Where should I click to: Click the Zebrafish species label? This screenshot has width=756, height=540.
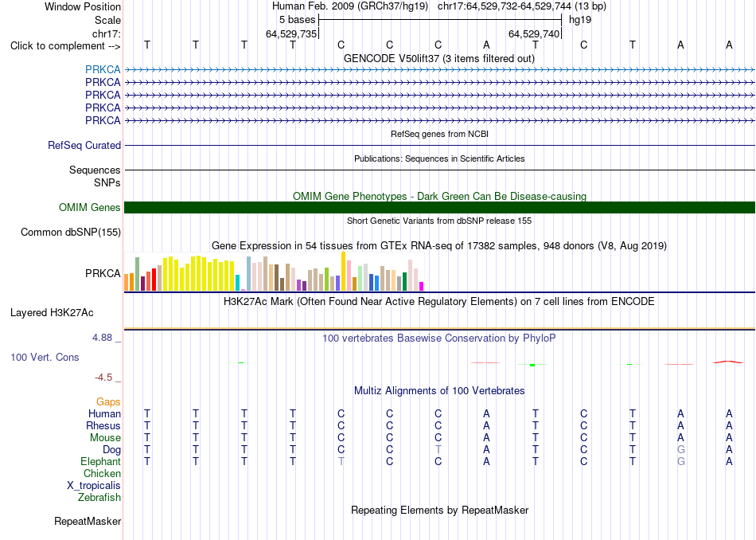click(x=99, y=497)
